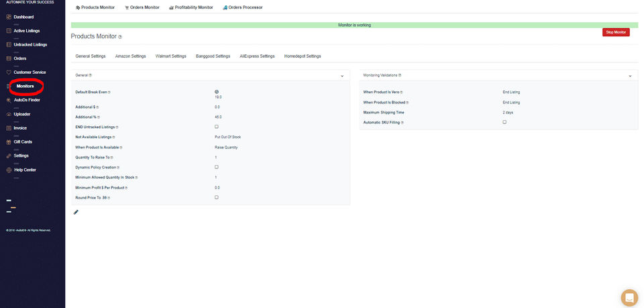
Task: Open the Orders Processor top tab
Action: tap(242, 7)
